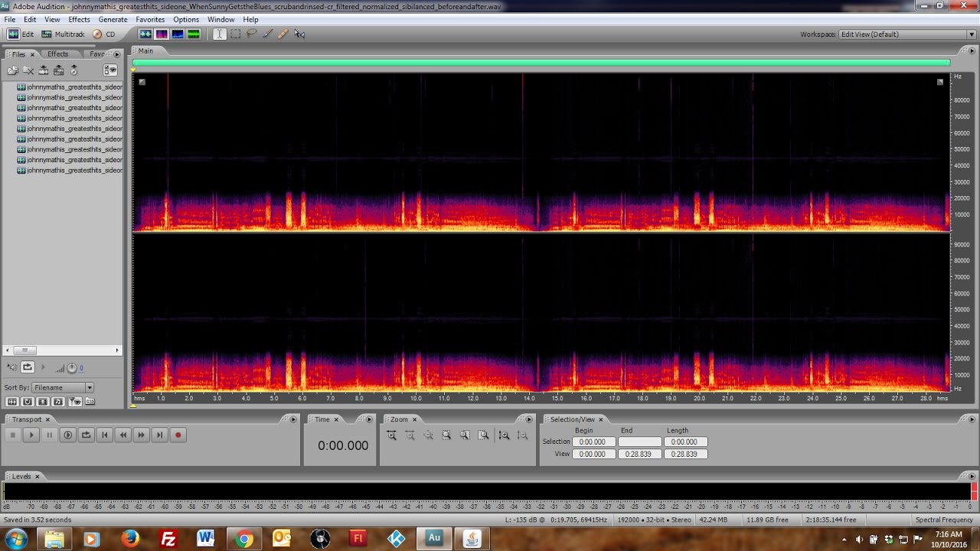Open the Effects menu
Screen dimensions: 980x551
pyautogui.click(x=79, y=19)
